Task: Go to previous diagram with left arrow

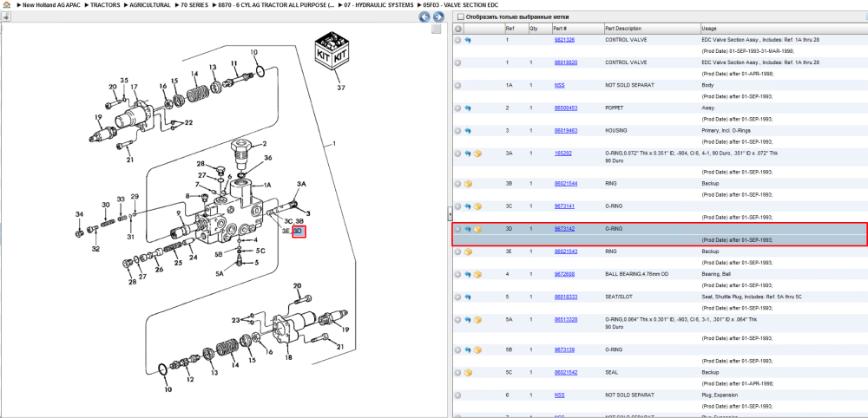Action: (424, 16)
